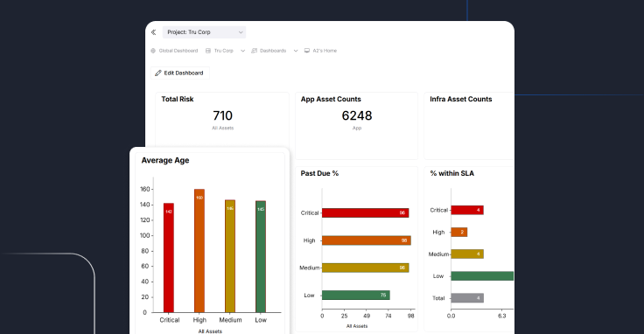Open A2's Home breadcrumb

325,51
